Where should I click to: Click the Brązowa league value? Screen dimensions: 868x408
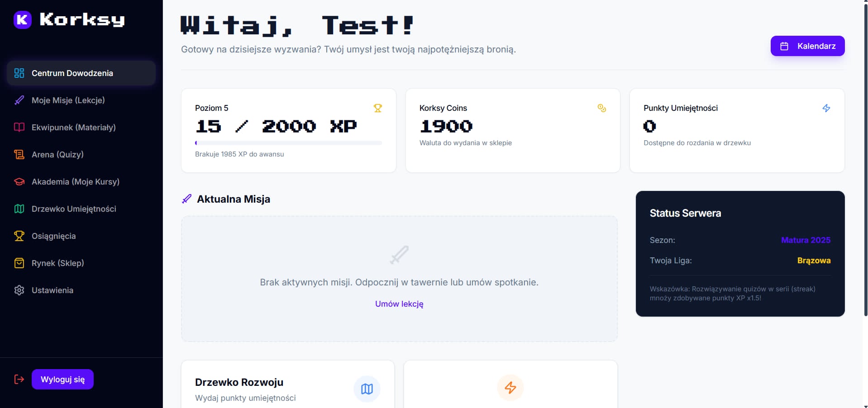tap(814, 261)
